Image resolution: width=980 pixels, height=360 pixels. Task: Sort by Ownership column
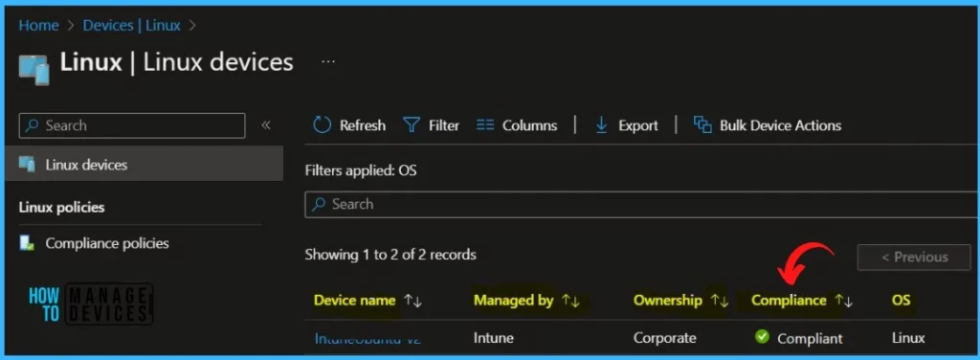[680, 301]
